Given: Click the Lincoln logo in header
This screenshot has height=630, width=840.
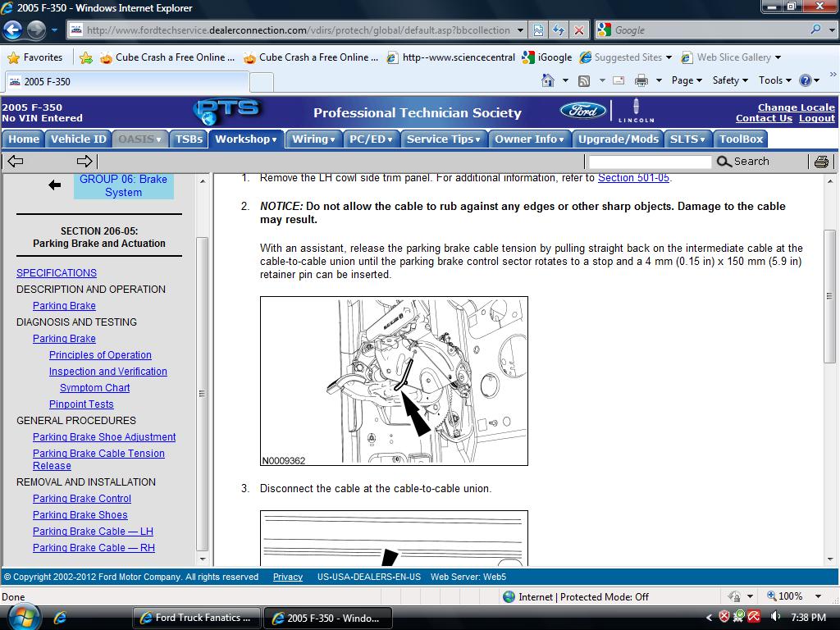Looking at the screenshot, I should (x=636, y=111).
